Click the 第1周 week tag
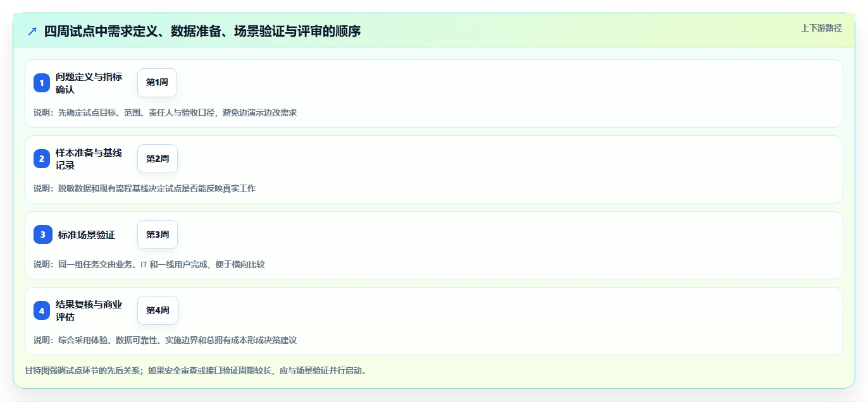 157,83
